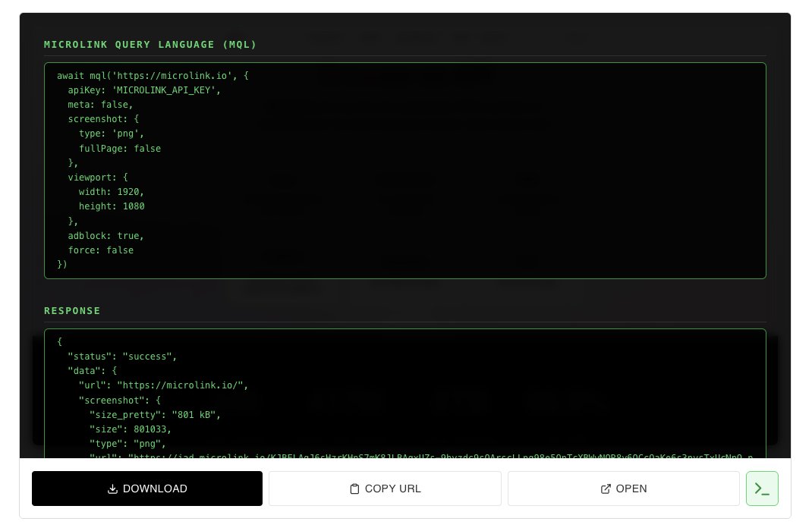Select the line fullPage: false
This screenshot has height=531, width=812.
point(120,149)
